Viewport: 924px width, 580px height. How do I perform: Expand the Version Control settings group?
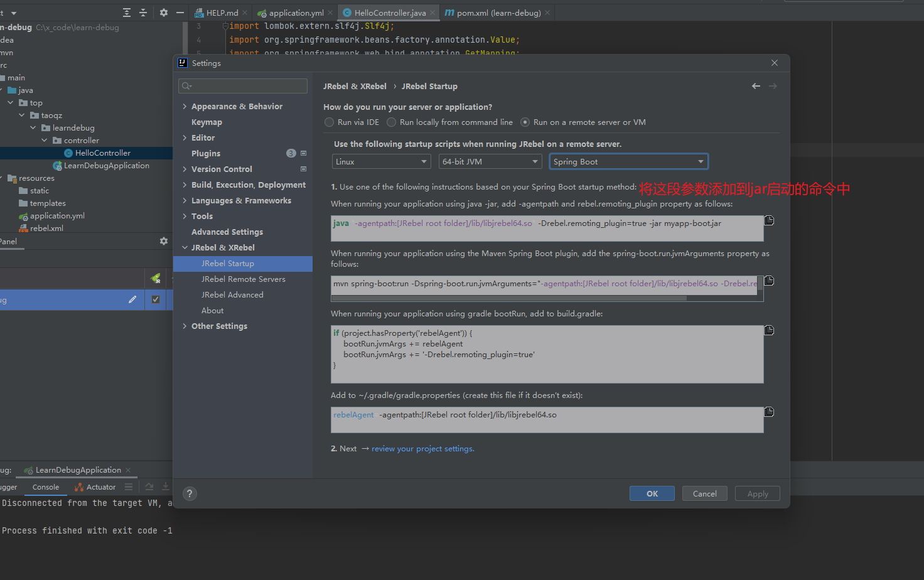coord(185,169)
